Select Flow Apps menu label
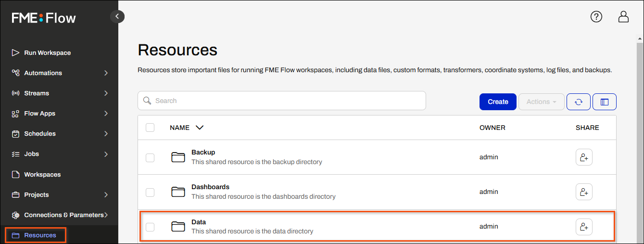Image resolution: width=644 pixels, height=244 pixels. (40, 114)
